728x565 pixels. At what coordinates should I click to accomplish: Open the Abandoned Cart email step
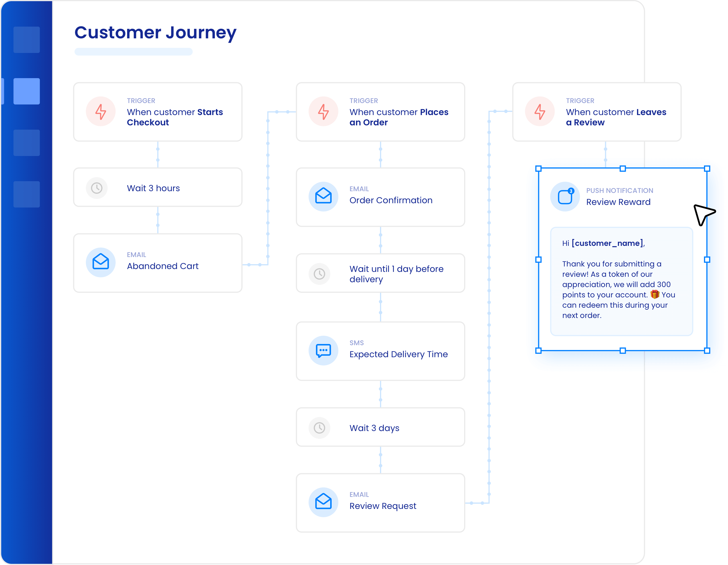coord(158,263)
